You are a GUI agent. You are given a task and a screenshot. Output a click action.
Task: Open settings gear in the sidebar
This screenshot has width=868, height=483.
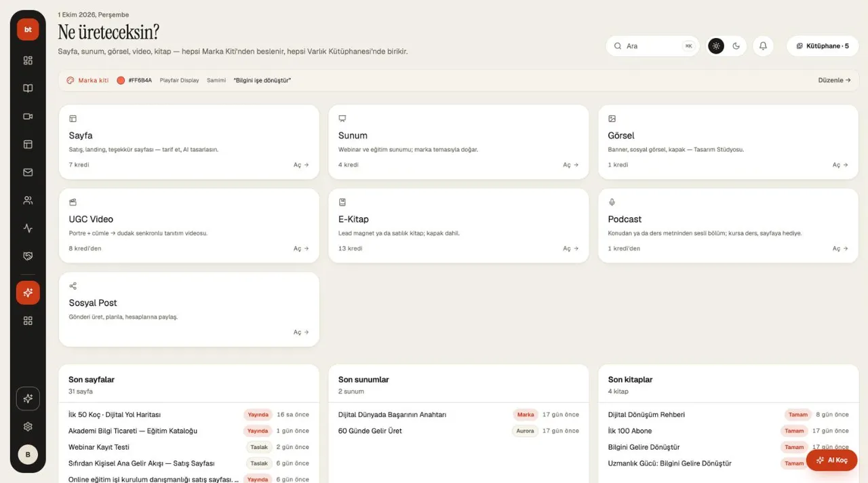coord(28,427)
